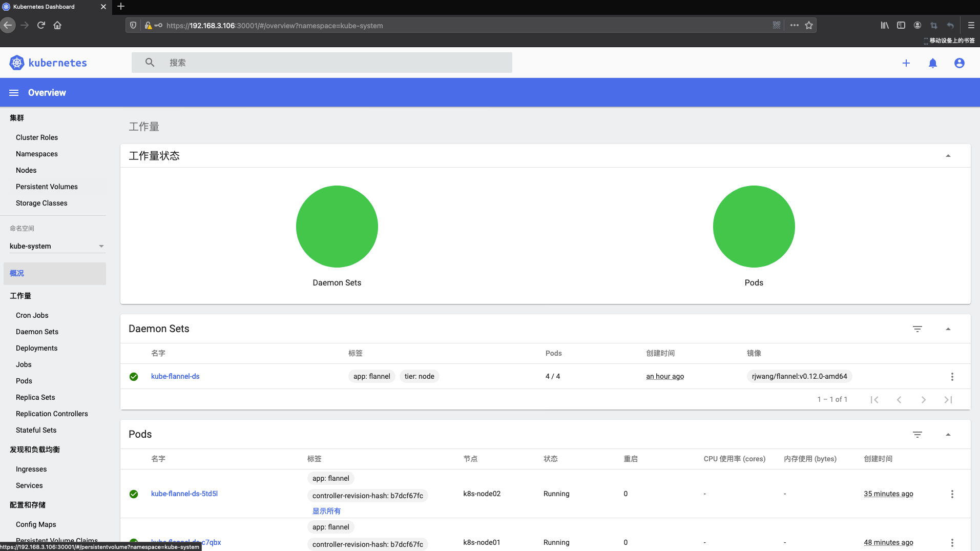Open actions menu for kube-flannel-ds daemon set
The image size is (980, 551).
click(x=952, y=377)
